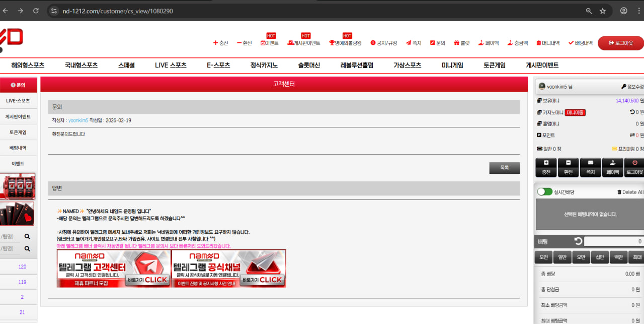Reset bet amount with the undo arrow icon

point(578,241)
